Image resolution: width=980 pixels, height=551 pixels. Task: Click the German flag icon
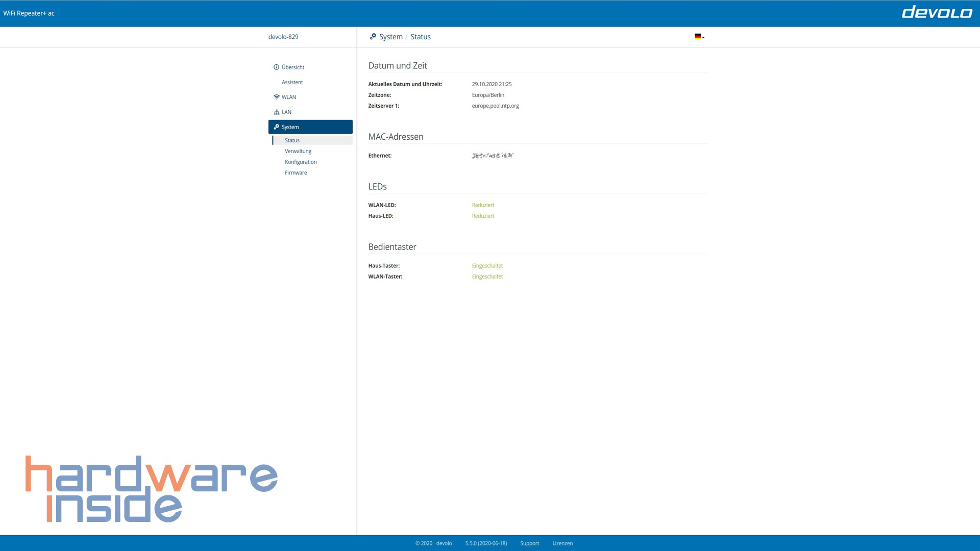(x=697, y=37)
